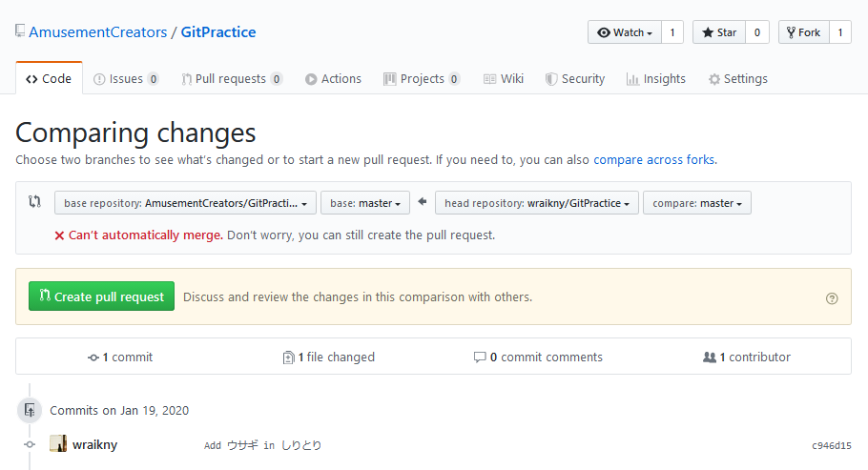Click the help question mark icon

click(832, 298)
